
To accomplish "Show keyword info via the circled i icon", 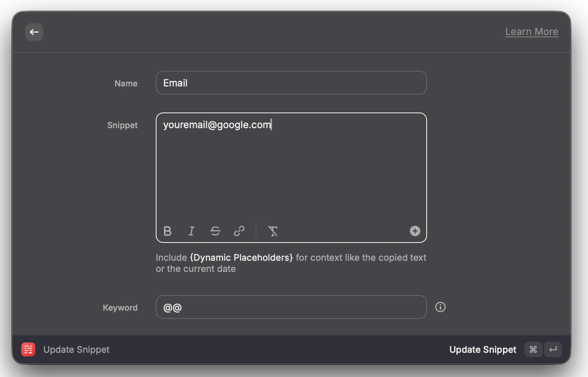I will 440,307.
